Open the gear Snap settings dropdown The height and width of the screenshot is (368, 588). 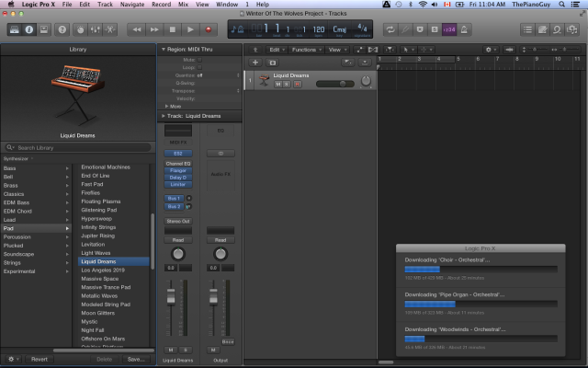point(491,50)
